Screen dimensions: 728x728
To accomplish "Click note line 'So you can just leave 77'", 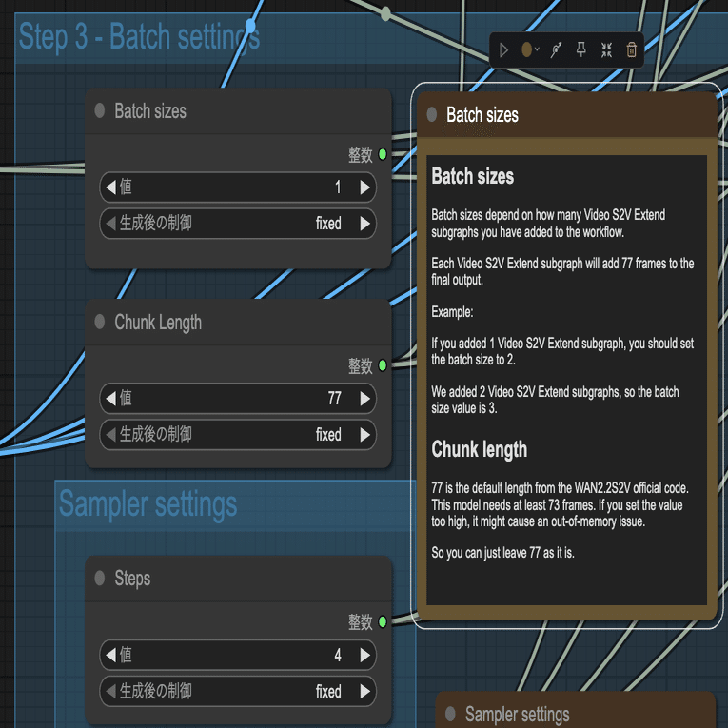I will pyautogui.click(x=502, y=553).
